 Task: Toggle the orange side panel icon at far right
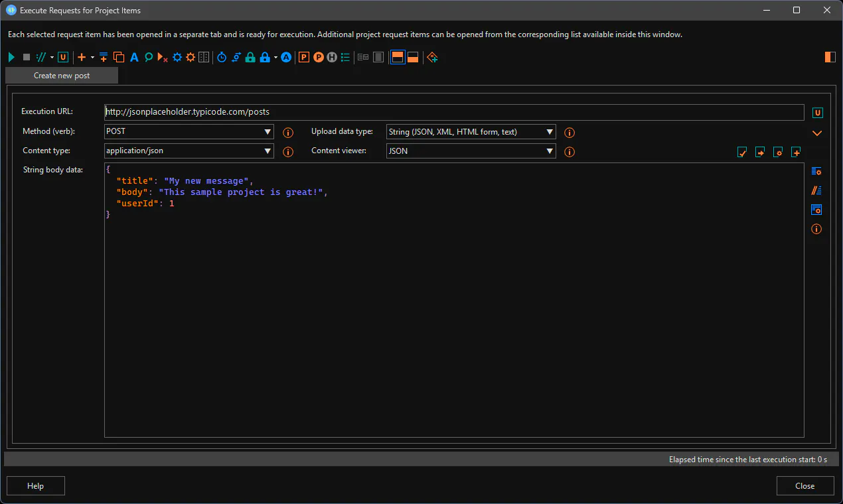point(830,57)
